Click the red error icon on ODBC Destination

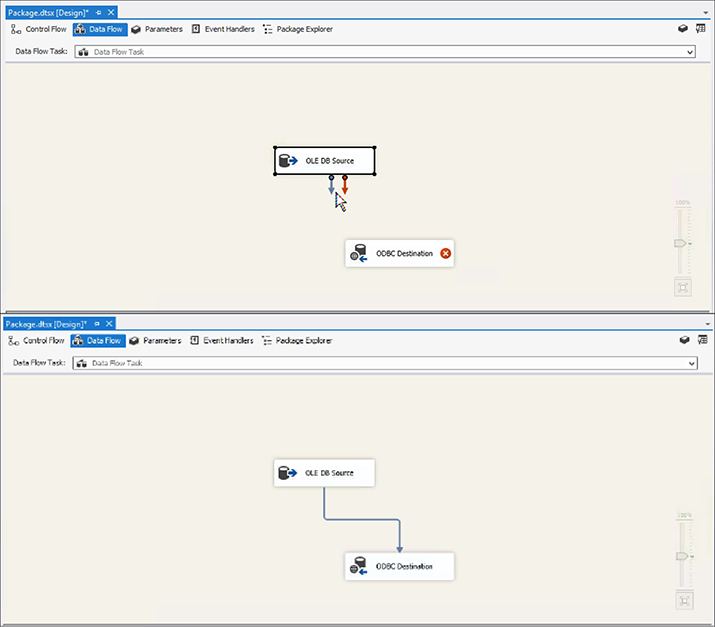tap(446, 254)
